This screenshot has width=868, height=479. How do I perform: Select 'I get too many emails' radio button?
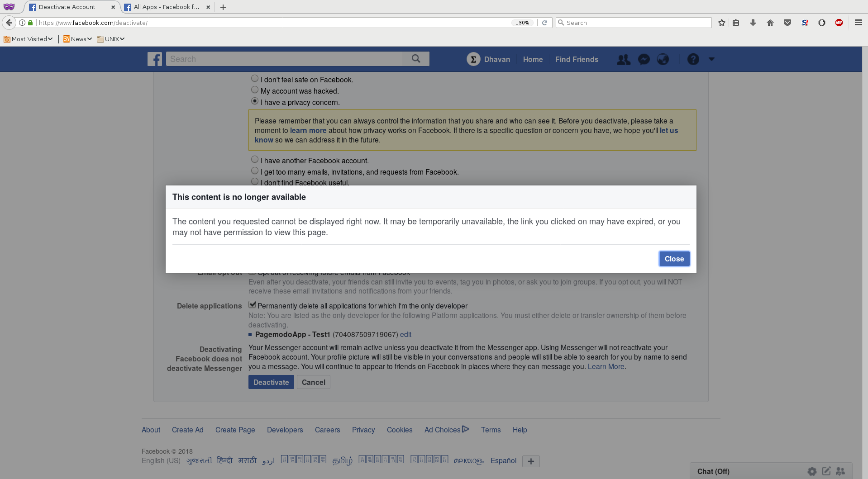(255, 171)
